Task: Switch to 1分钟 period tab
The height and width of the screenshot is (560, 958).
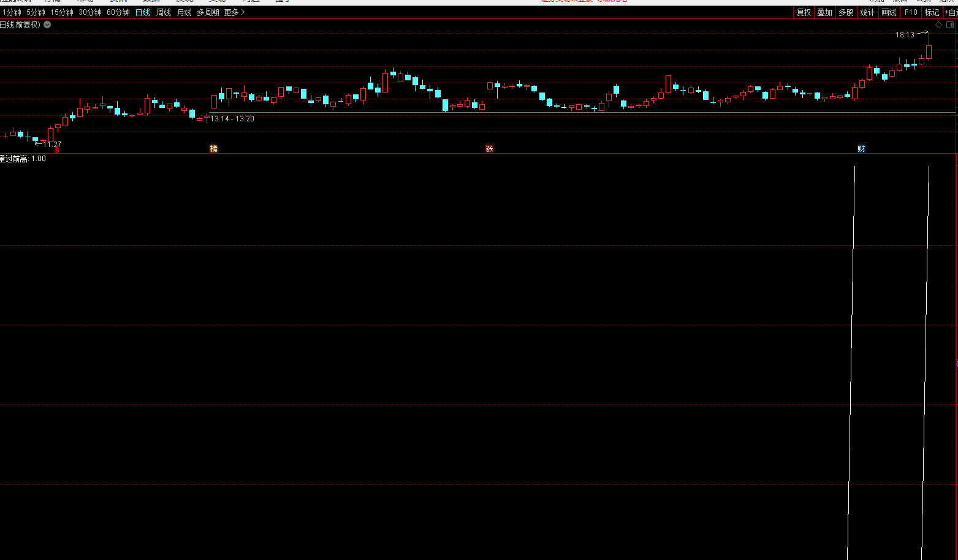Action: pyautogui.click(x=12, y=12)
